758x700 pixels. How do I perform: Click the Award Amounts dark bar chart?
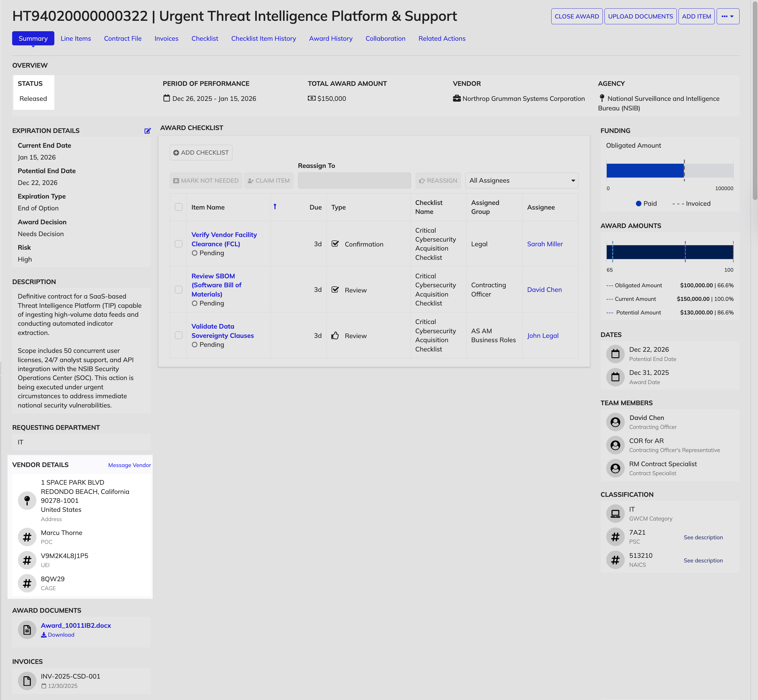pos(670,252)
